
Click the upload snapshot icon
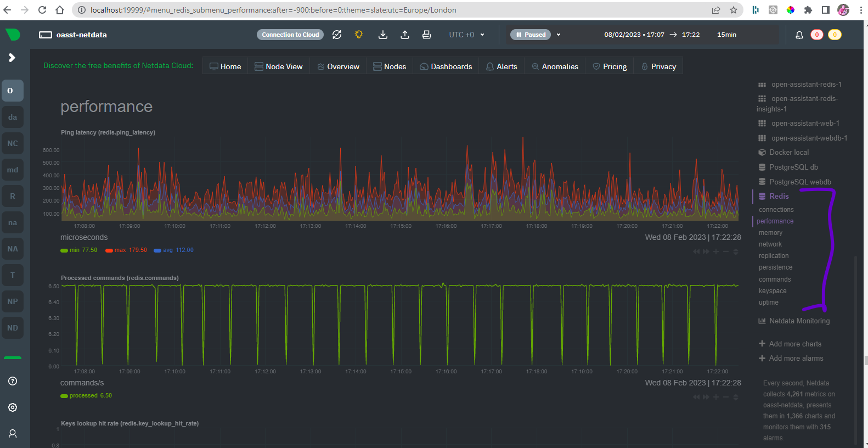click(405, 35)
